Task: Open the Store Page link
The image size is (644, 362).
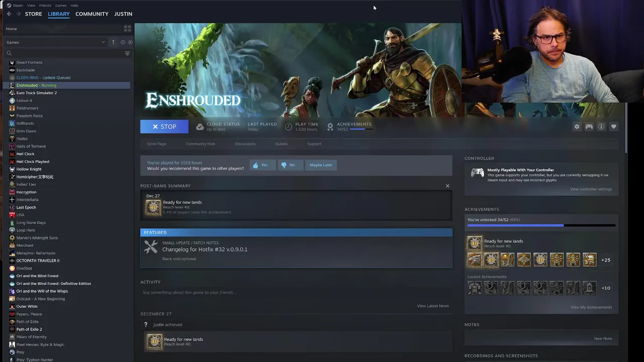Action: (x=156, y=144)
